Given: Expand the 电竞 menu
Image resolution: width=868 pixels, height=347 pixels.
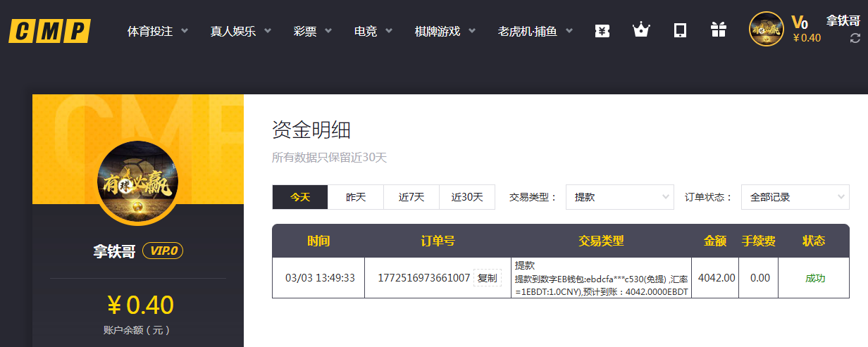Looking at the screenshot, I should tap(366, 31).
